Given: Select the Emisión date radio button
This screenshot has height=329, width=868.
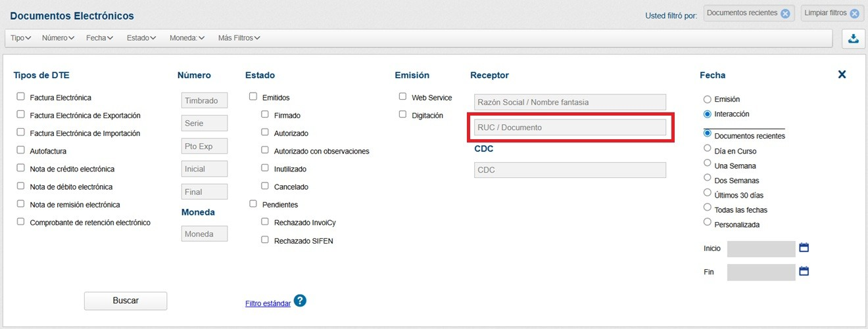Looking at the screenshot, I should point(708,99).
